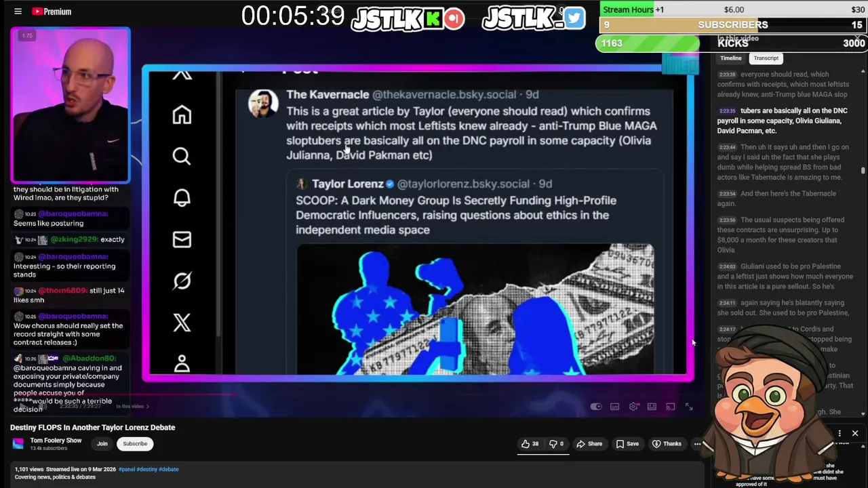Like the video with thumbs up
The height and width of the screenshot is (488, 868).
[530, 444]
